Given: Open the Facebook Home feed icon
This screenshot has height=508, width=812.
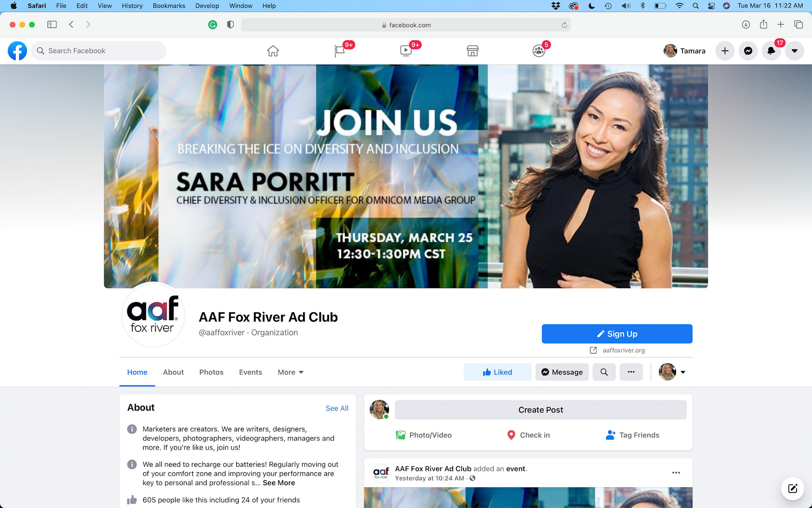Looking at the screenshot, I should [273, 51].
